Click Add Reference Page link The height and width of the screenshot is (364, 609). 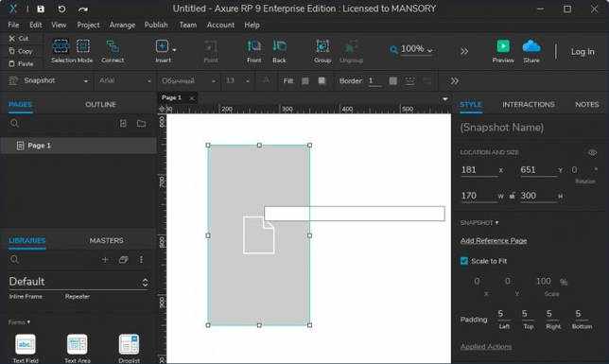pos(494,241)
